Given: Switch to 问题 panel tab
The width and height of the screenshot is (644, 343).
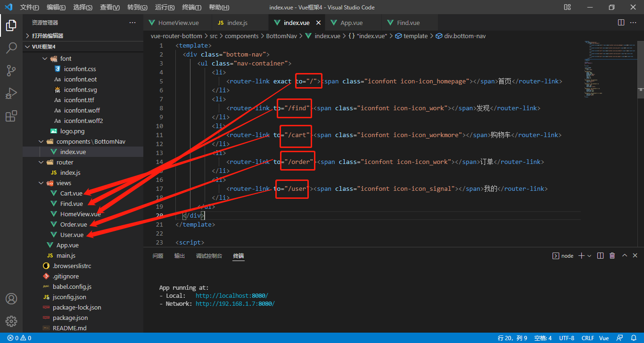Looking at the screenshot, I should pyautogui.click(x=158, y=256).
